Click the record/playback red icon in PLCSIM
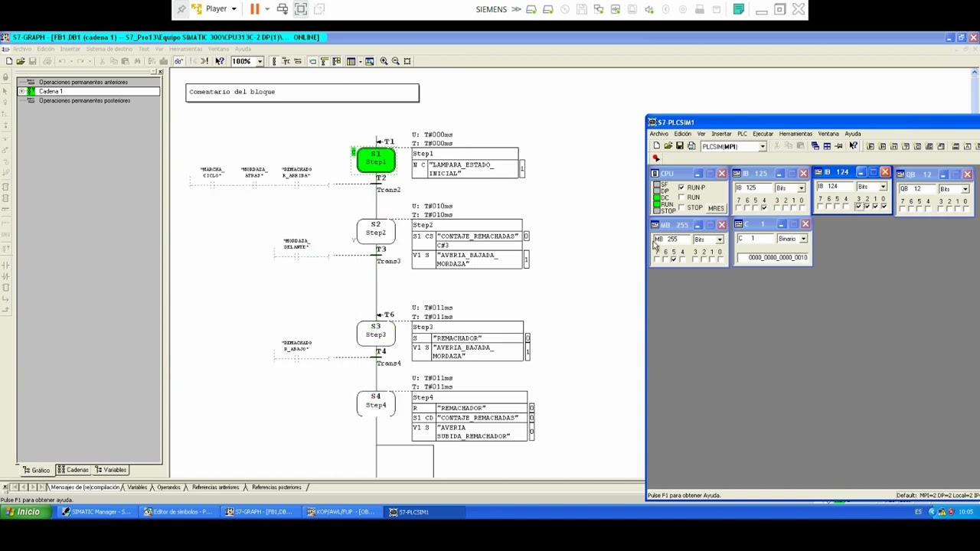Viewport: 980px width, 551px height. (x=656, y=158)
